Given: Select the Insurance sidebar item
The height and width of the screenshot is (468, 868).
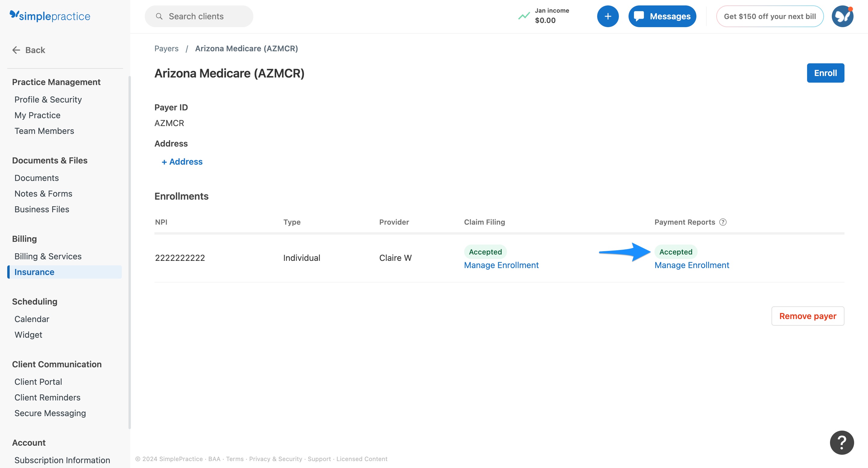Looking at the screenshot, I should pos(34,272).
